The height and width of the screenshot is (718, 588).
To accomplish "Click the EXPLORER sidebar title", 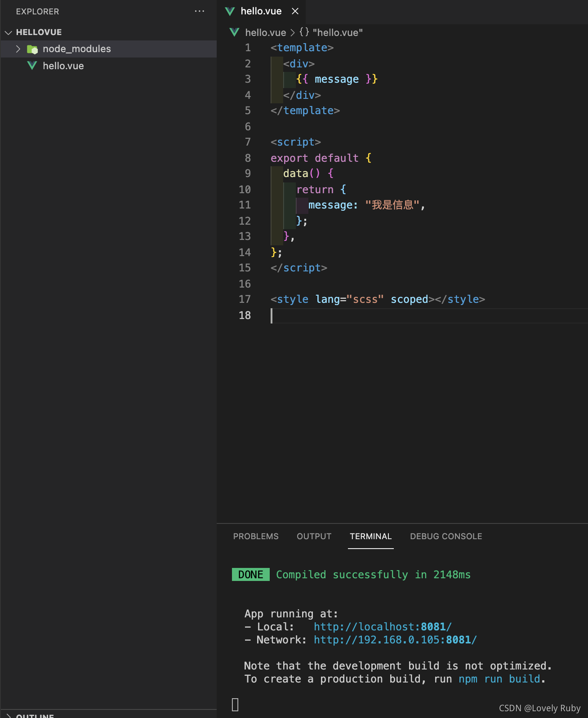I will point(37,12).
